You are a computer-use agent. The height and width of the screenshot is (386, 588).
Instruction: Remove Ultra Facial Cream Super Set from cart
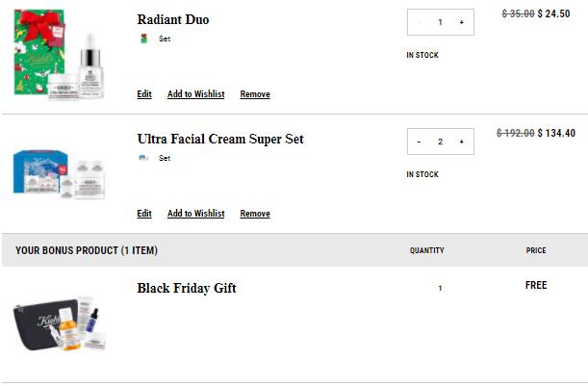pos(255,214)
